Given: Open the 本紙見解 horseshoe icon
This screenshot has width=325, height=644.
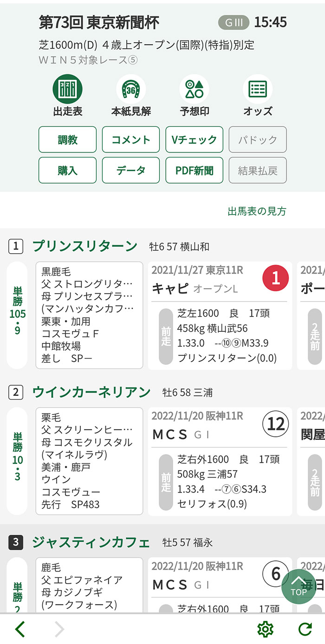Looking at the screenshot, I should pos(131,89).
